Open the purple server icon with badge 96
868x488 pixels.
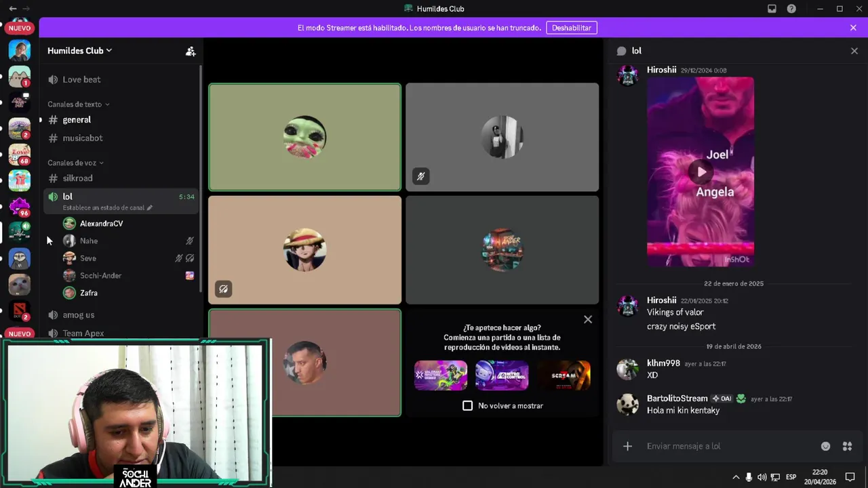point(19,207)
